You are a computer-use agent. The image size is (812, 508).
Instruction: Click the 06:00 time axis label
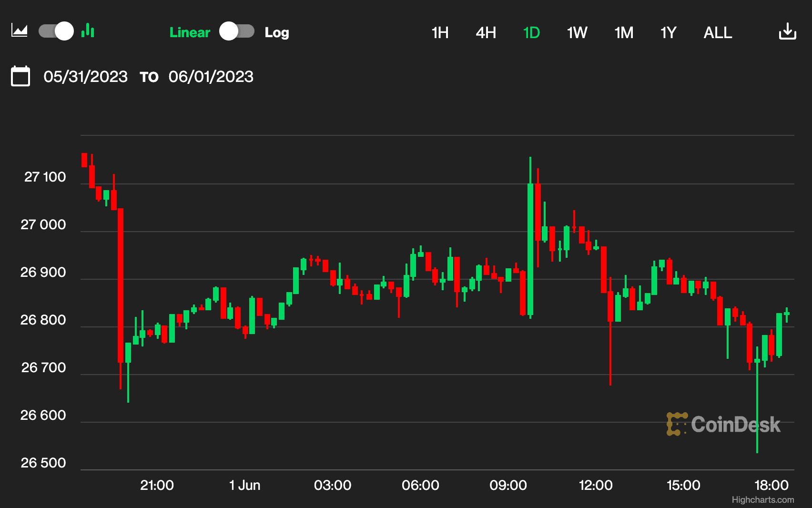point(420,485)
